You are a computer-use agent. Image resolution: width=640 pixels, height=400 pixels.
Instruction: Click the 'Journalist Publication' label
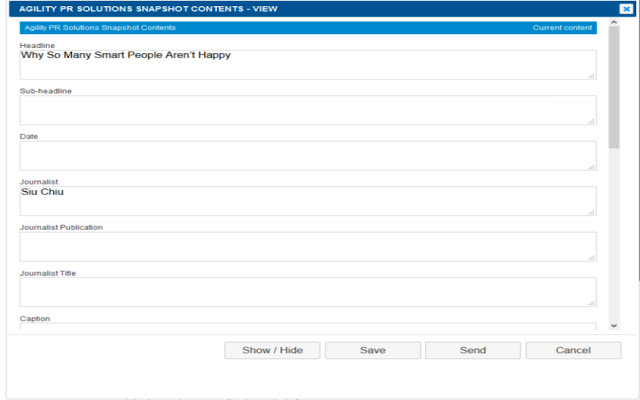tap(61, 227)
